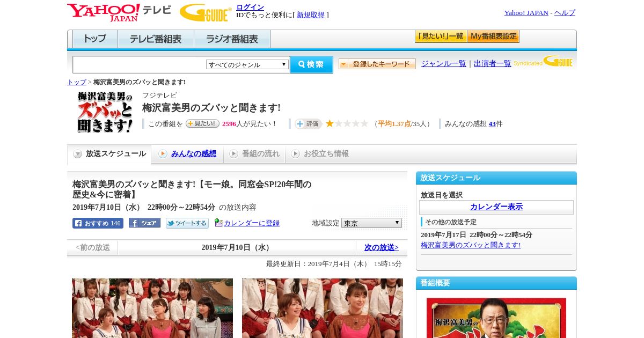Screen dimensions: 644x338
Task: Expand the すべてのジャンル genre dropdown
Action: coord(247,64)
